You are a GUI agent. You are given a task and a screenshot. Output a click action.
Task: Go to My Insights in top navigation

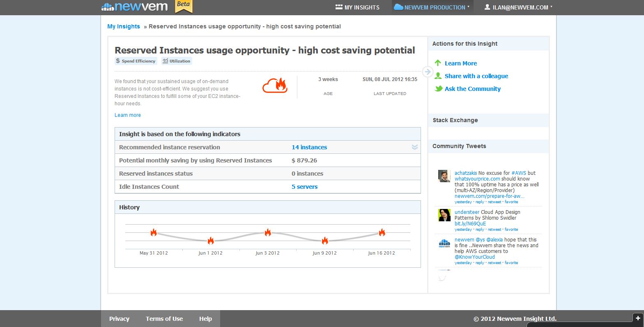357,7
